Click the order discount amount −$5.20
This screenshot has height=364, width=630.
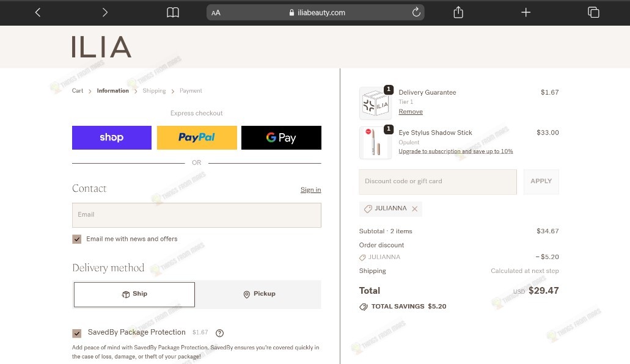[x=547, y=257]
